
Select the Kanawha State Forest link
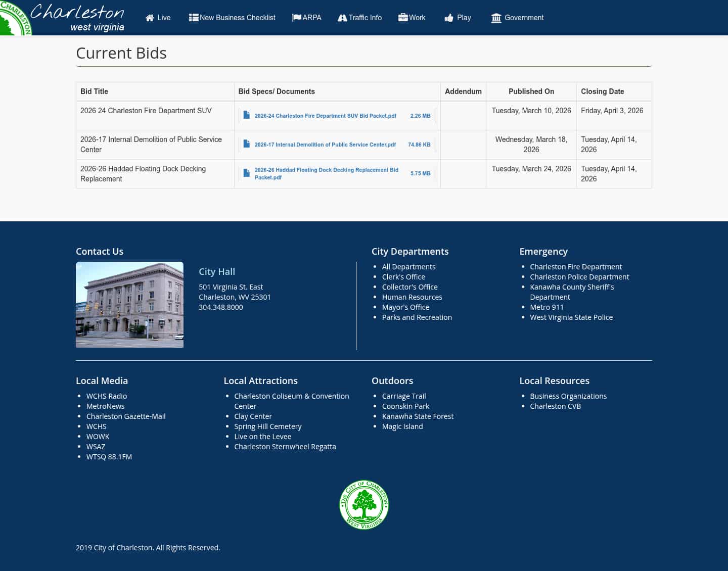pos(418,416)
